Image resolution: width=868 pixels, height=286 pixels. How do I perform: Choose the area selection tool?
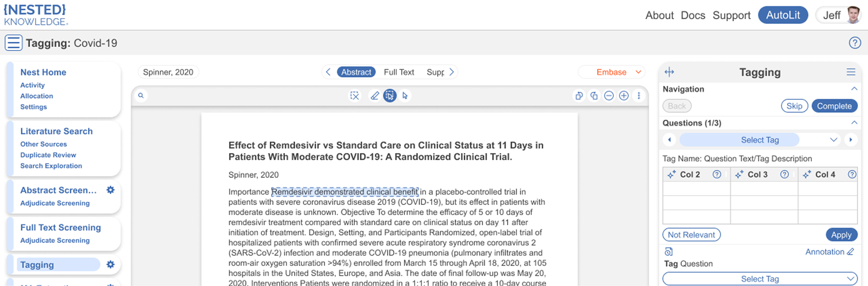(x=390, y=95)
